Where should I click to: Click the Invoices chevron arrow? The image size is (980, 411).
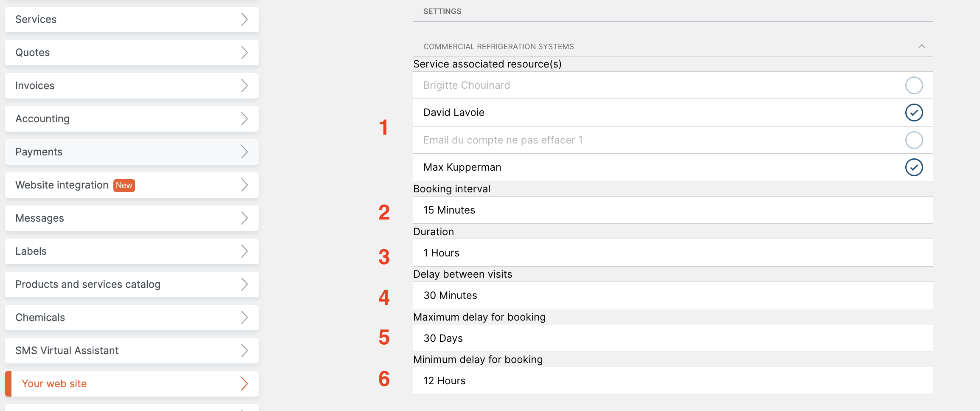pos(245,85)
